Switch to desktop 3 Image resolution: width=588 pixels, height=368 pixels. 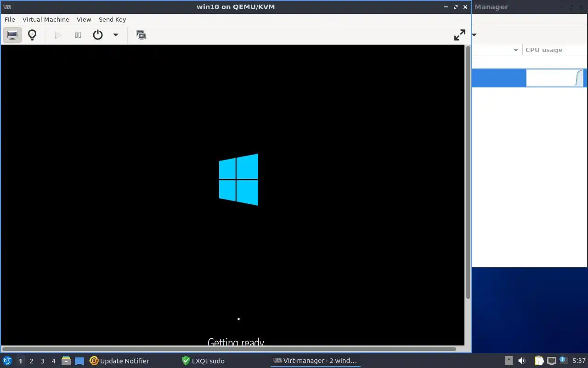[42, 361]
